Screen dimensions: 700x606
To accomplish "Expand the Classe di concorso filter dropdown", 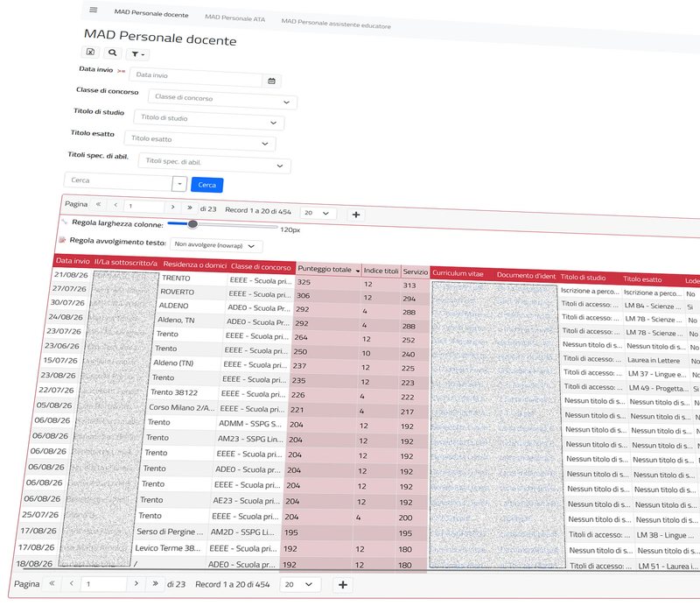I will (x=286, y=102).
